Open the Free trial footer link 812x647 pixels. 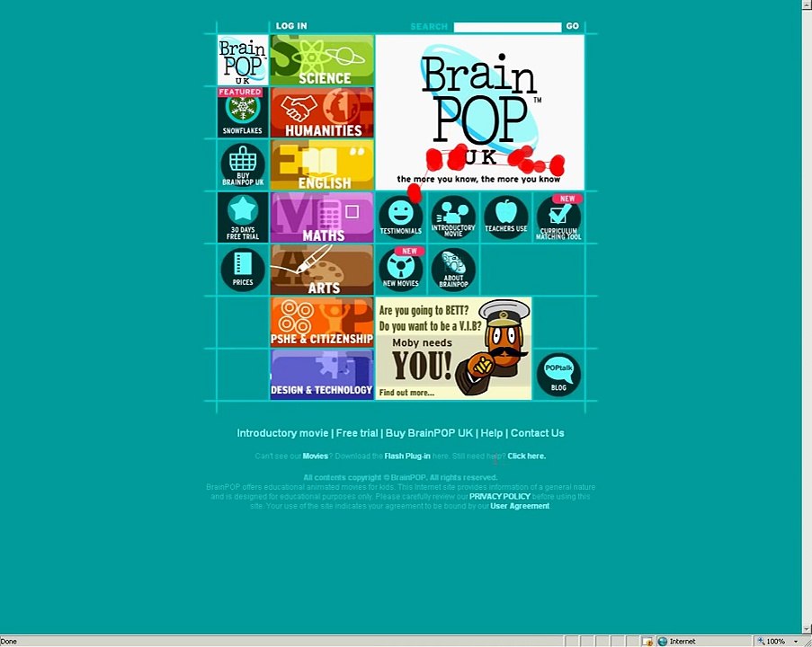(x=357, y=433)
